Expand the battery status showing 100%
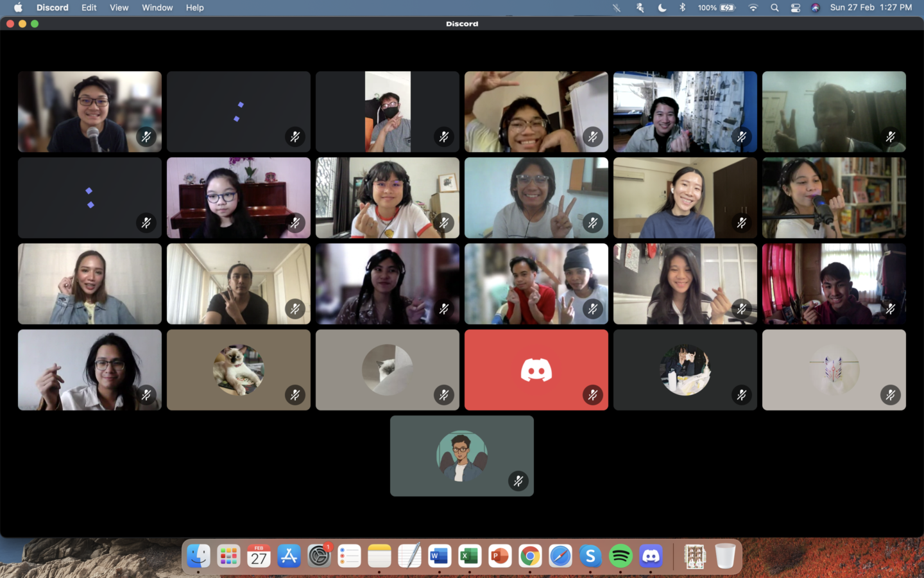This screenshot has height=578, width=924. coord(716,8)
